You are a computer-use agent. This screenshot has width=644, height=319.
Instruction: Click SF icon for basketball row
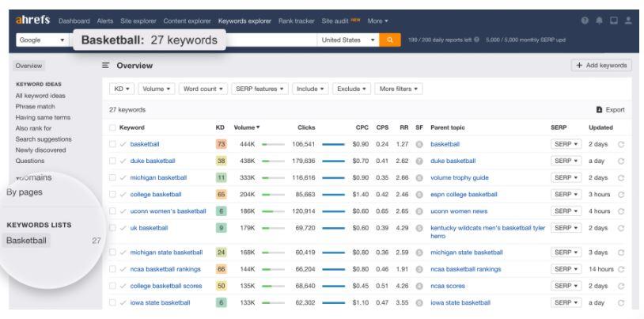click(x=419, y=144)
